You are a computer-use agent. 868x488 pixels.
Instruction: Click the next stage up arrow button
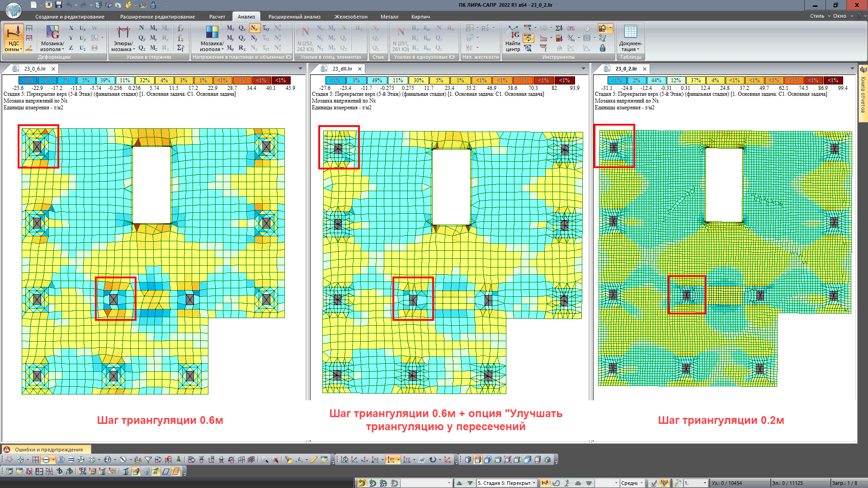click(459, 483)
